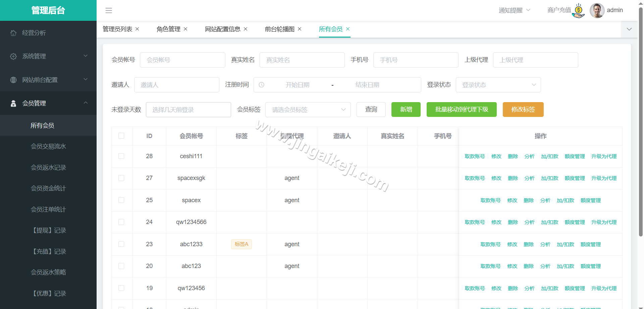Screen dimensions: 644x309
Task: Click the 商户充值 coin icon
Action: click(x=578, y=10)
